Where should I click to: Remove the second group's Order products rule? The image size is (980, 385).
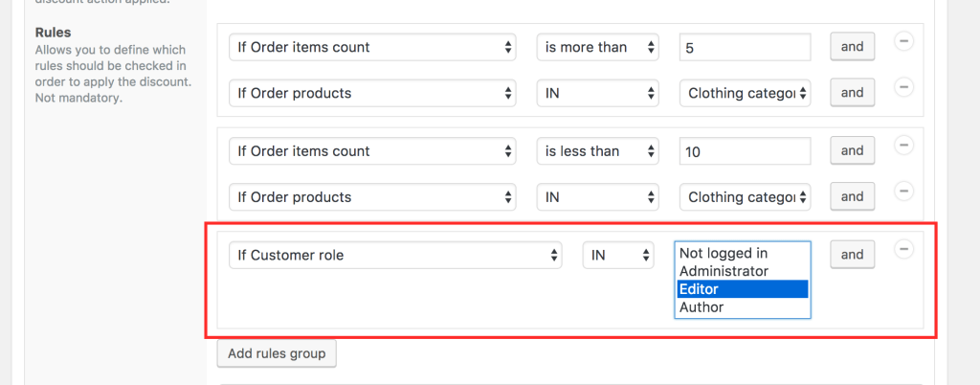(x=903, y=192)
